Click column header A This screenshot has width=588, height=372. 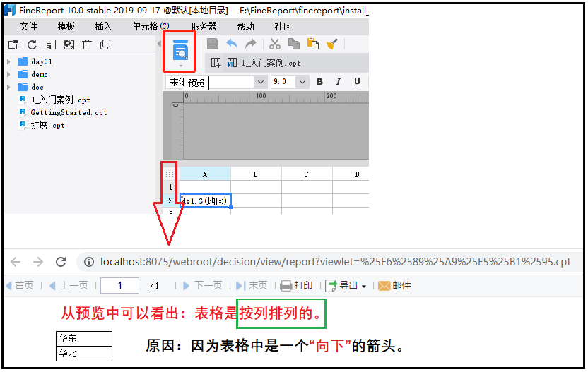(205, 174)
